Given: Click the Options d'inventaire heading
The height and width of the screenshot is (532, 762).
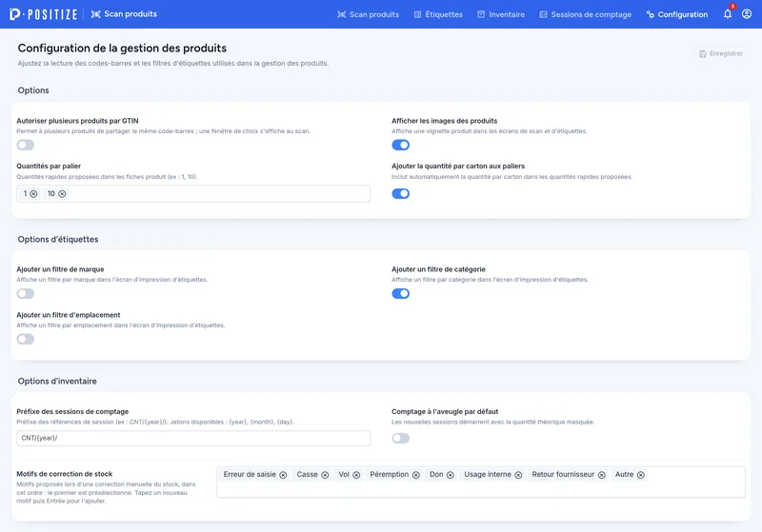Looking at the screenshot, I should pos(57,381).
